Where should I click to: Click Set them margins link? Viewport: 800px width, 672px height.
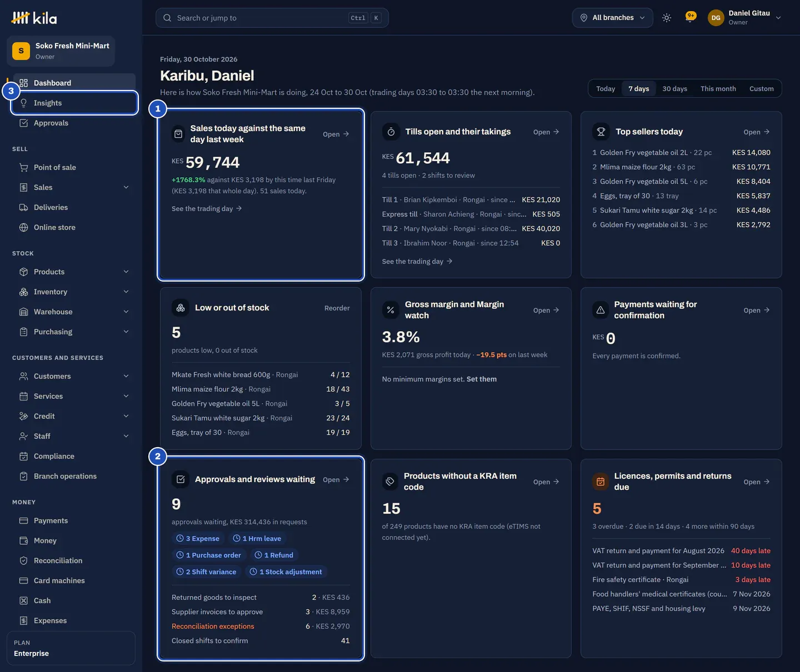click(x=482, y=379)
